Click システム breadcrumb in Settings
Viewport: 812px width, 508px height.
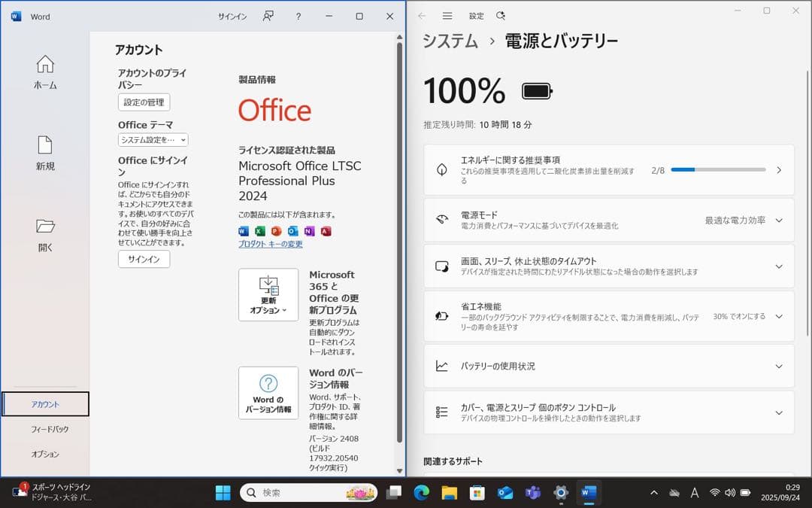[450, 41]
